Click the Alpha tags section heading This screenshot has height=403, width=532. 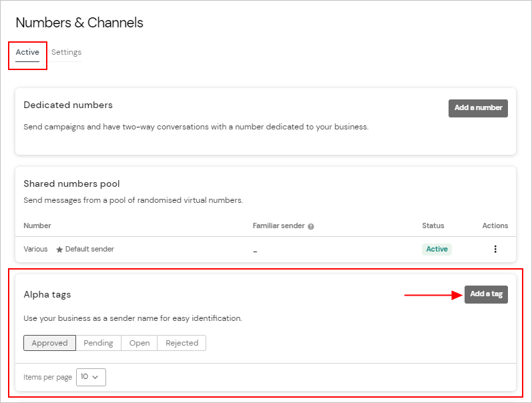47,294
